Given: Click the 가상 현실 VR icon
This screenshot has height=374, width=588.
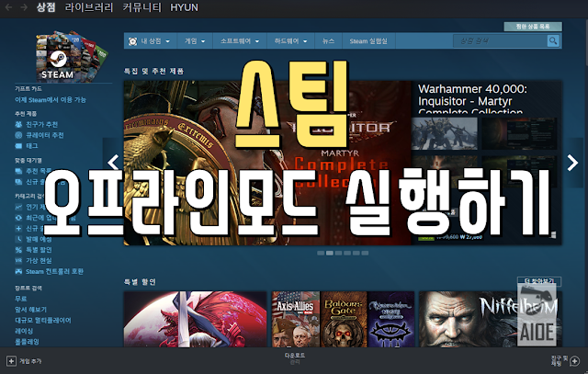Looking at the screenshot, I should 18,260.
